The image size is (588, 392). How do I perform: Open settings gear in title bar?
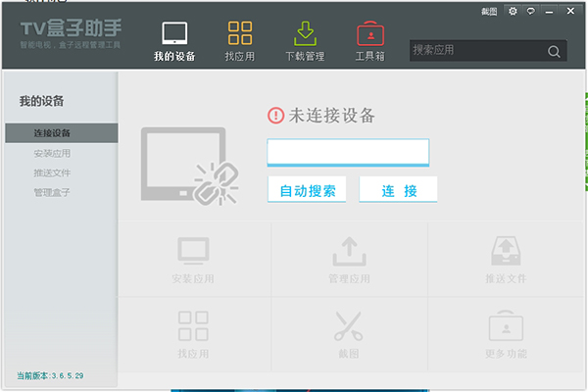click(513, 11)
